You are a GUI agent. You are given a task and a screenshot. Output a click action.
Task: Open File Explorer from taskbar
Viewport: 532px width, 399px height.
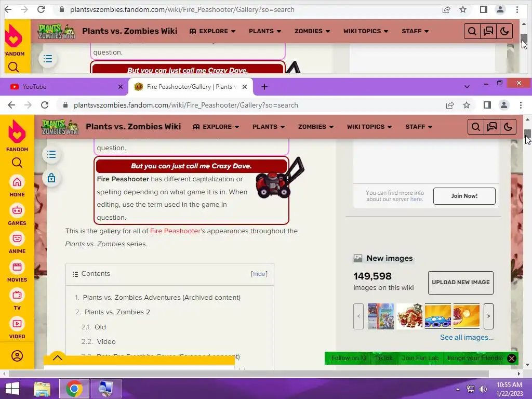coord(43,389)
